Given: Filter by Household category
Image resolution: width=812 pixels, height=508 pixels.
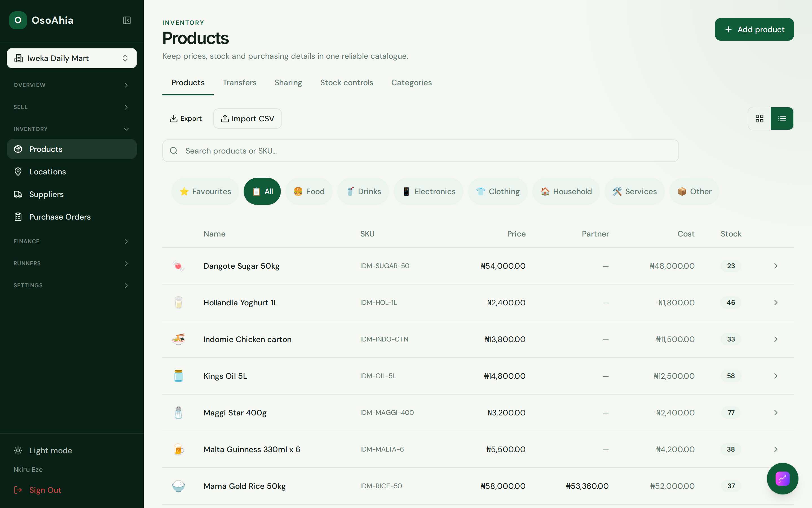Looking at the screenshot, I should 566,192.
